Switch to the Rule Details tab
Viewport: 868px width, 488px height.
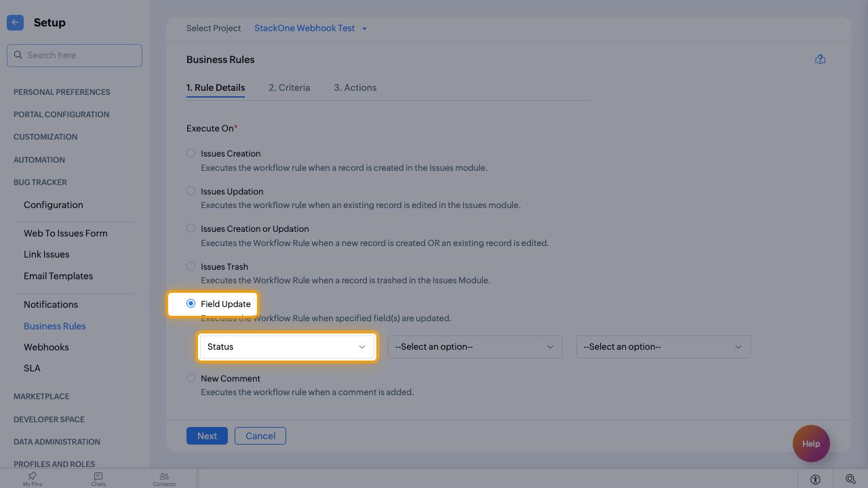216,87
